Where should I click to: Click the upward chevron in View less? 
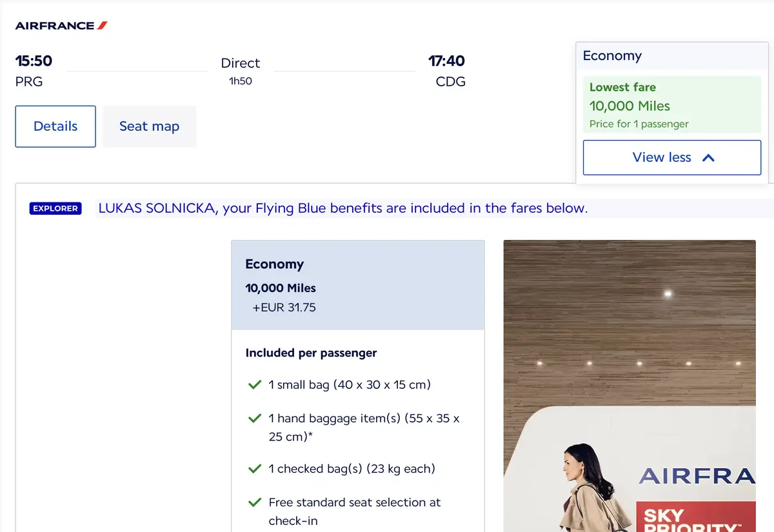pyautogui.click(x=708, y=157)
